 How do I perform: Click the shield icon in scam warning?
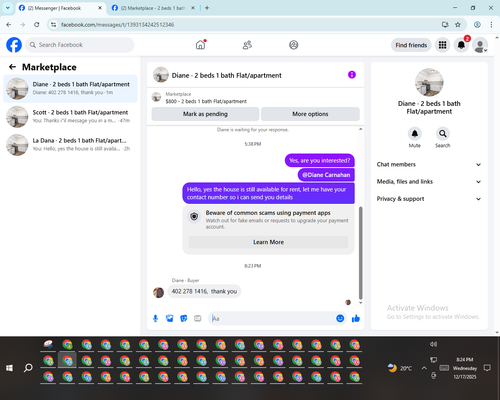point(194,217)
